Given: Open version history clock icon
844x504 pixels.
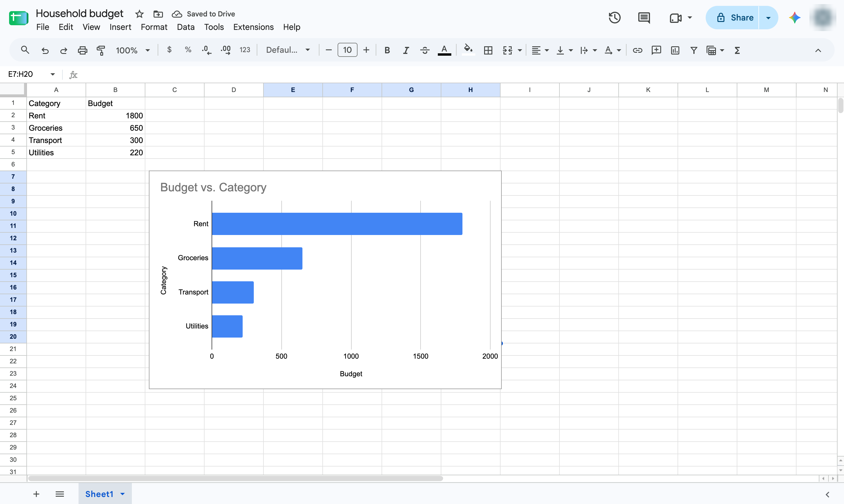Looking at the screenshot, I should click(x=615, y=18).
